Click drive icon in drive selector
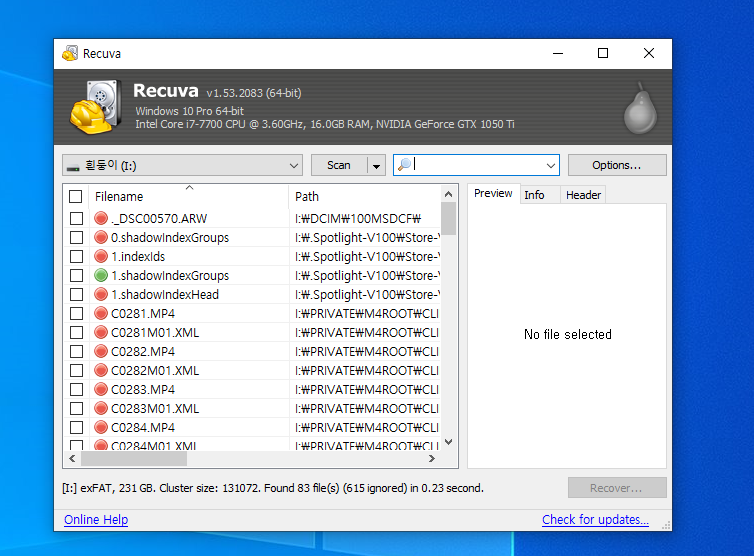The image size is (754, 556). (x=73, y=167)
